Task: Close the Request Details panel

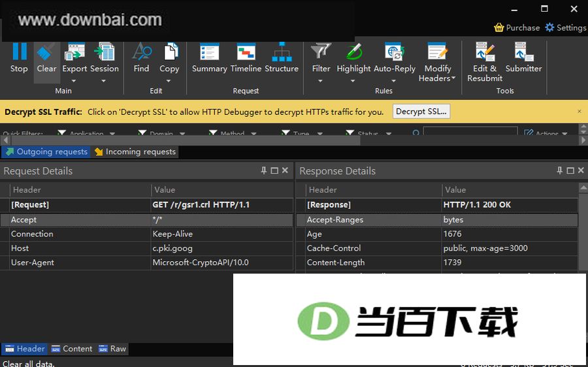Action: [x=285, y=170]
